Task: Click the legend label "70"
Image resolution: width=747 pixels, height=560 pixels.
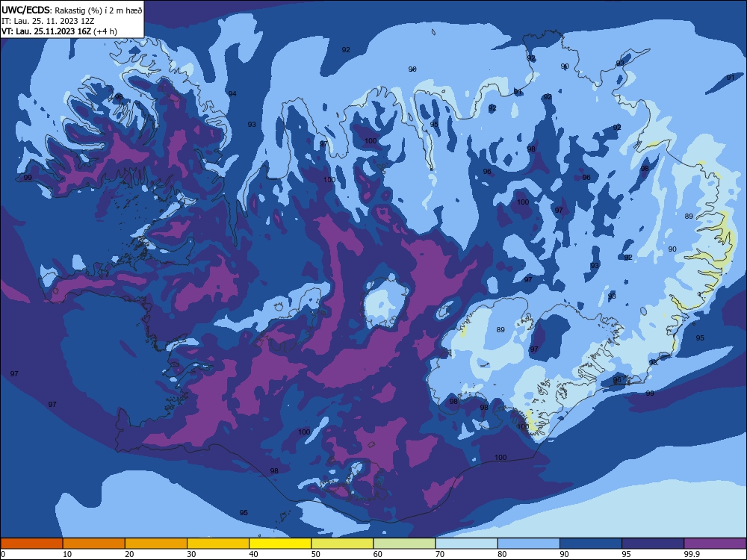Action: click(x=440, y=554)
